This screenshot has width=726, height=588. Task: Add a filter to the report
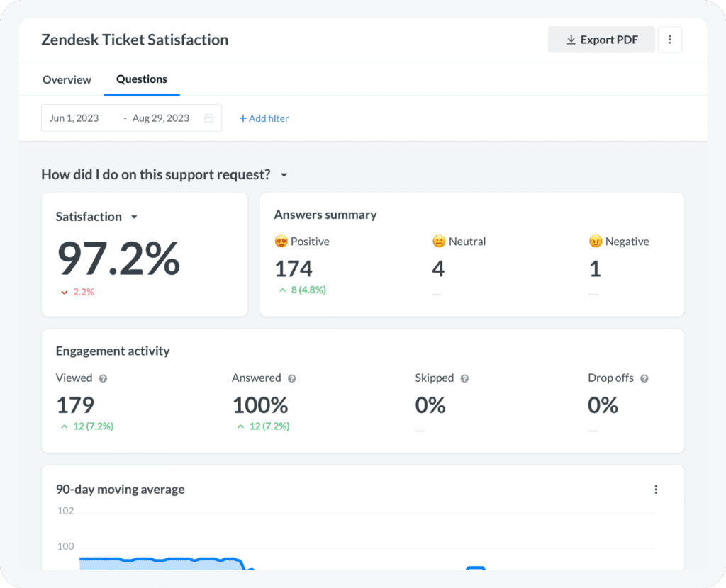pyautogui.click(x=264, y=118)
